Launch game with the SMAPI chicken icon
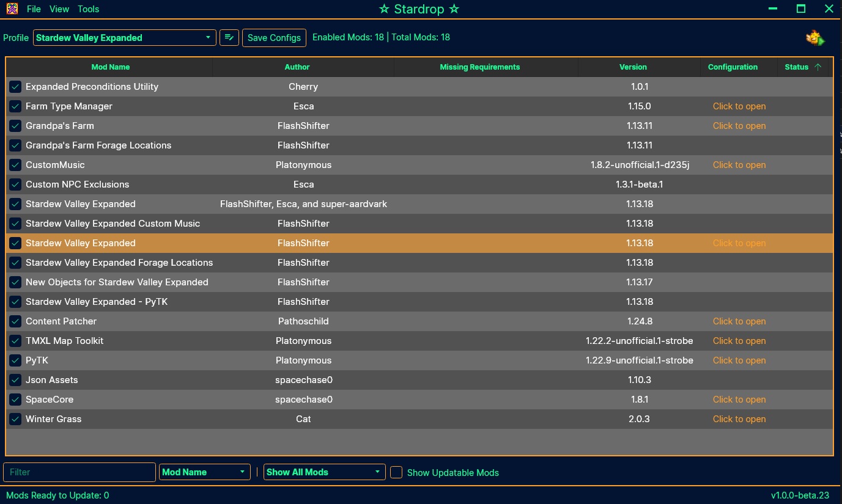The image size is (842, 504). [x=815, y=38]
